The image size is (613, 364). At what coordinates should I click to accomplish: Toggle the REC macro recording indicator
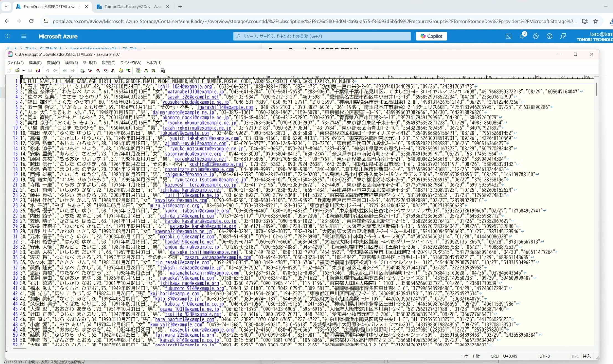tap(575, 356)
